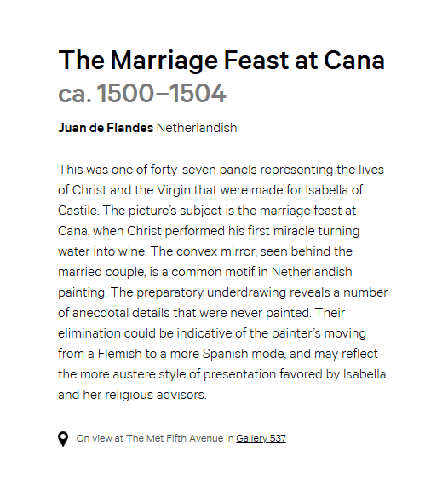Click the text On view at The Met Fifth Avenue
Screen dimensions: 448x491
(150, 438)
